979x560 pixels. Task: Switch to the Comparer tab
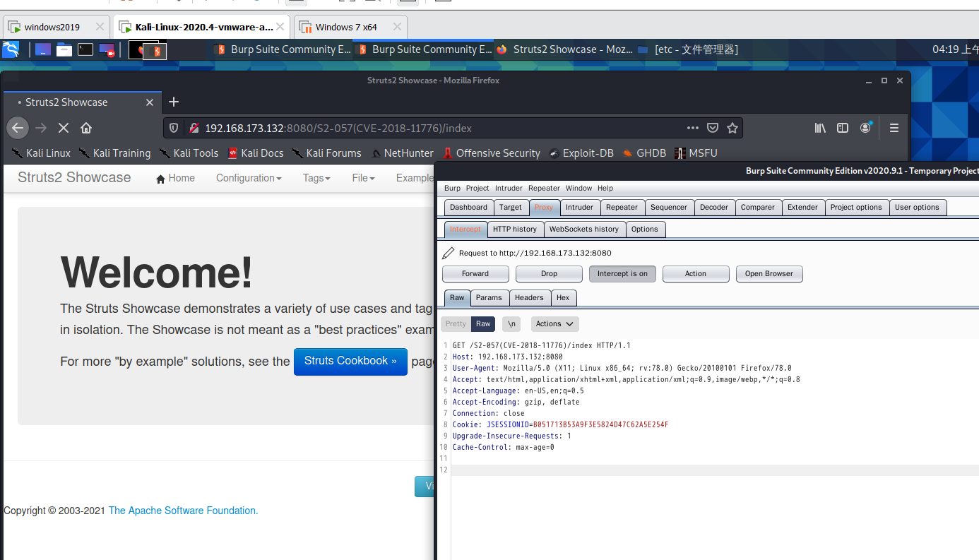(758, 208)
